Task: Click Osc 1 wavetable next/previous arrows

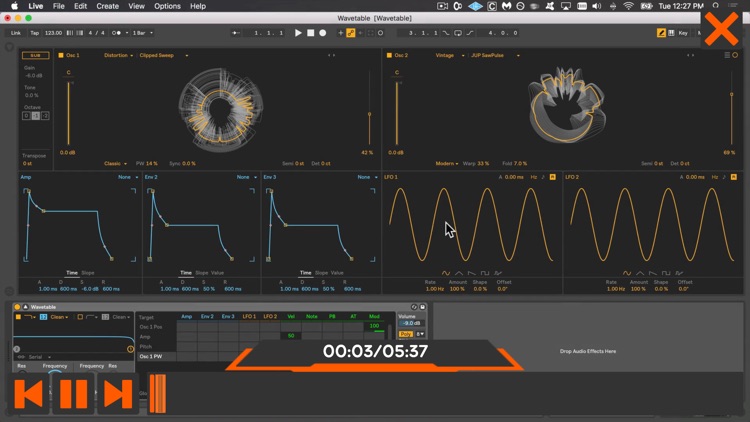Action: click(x=331, y=56)
